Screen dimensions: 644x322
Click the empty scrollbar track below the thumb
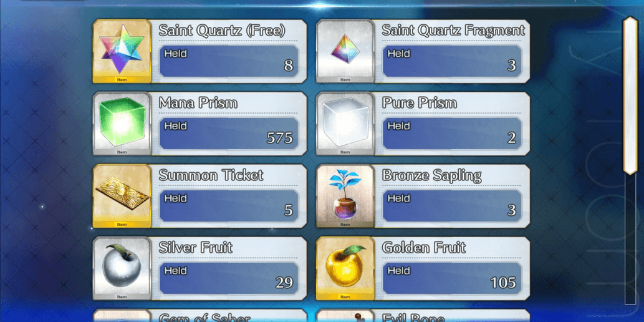tap(630, 240)
